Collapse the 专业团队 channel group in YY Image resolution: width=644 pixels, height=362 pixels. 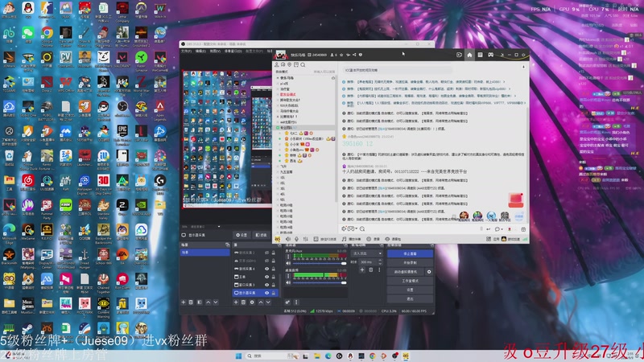click(278, 128)
